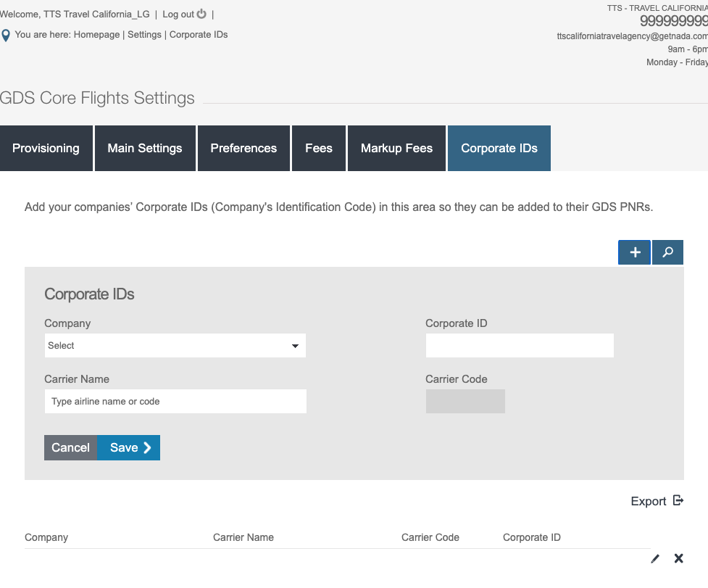Image resolution: width=708 pixels, height=588 pixels.
Task: Focus the Corporate ID input field
Action: 519,346
